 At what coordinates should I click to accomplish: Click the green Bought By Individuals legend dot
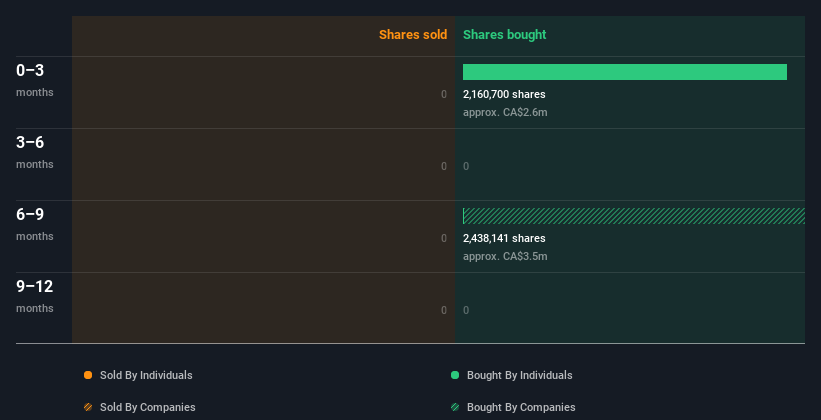tap(455, 375)
